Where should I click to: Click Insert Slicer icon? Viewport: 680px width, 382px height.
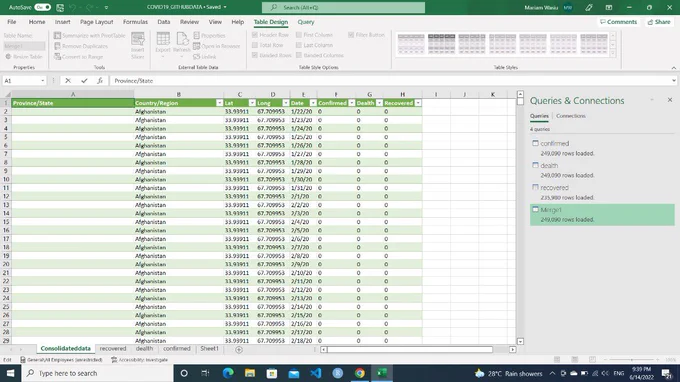point(138,39)
